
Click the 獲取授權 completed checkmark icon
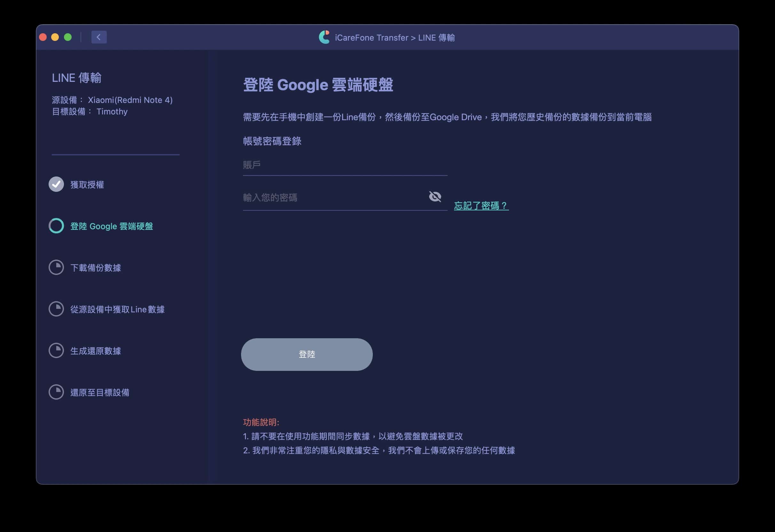(56, 184)
